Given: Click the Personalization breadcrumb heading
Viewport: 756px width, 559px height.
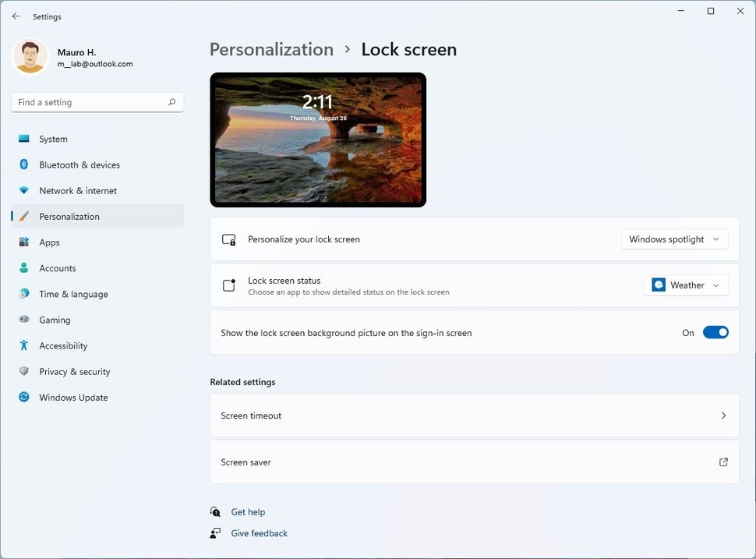Looking at the screenshot, I should coord(271,49).
